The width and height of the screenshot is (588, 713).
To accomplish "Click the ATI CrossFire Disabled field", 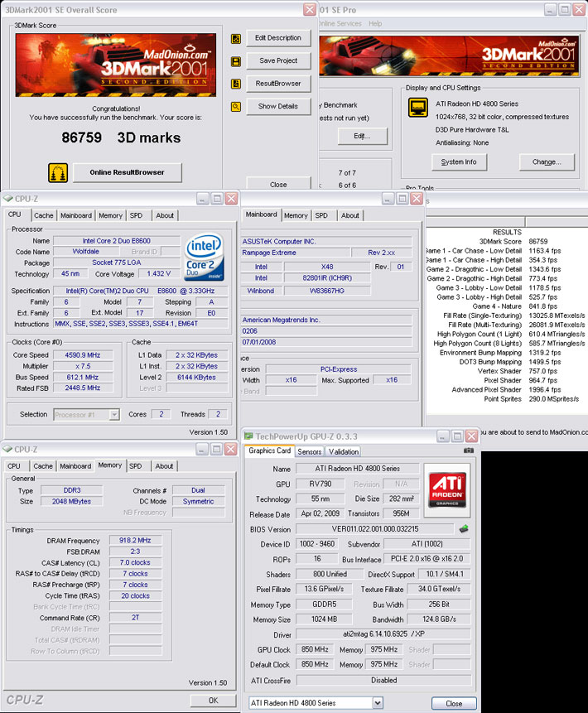I will coord(383,680).
